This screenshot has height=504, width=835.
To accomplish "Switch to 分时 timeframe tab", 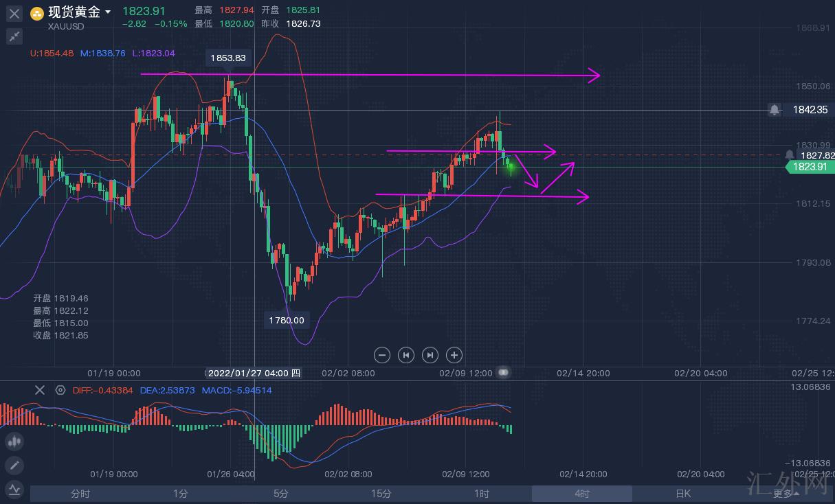I will tap(80, 494).
